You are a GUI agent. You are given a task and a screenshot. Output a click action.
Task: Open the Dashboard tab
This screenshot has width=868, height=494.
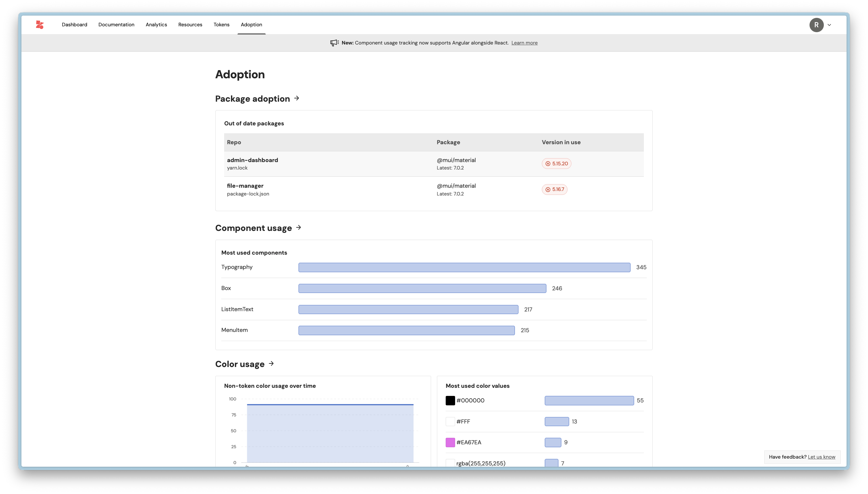(74, 25)
